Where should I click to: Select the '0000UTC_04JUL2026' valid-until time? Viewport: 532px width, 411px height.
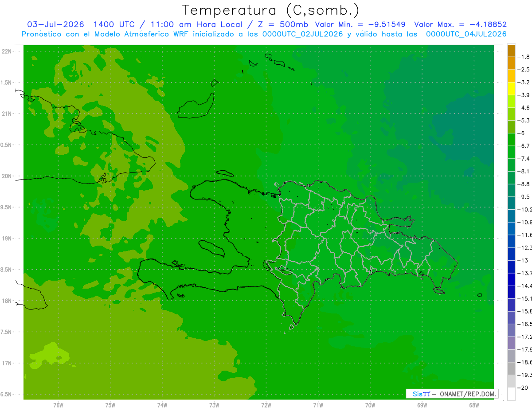(x=466, y=34)
